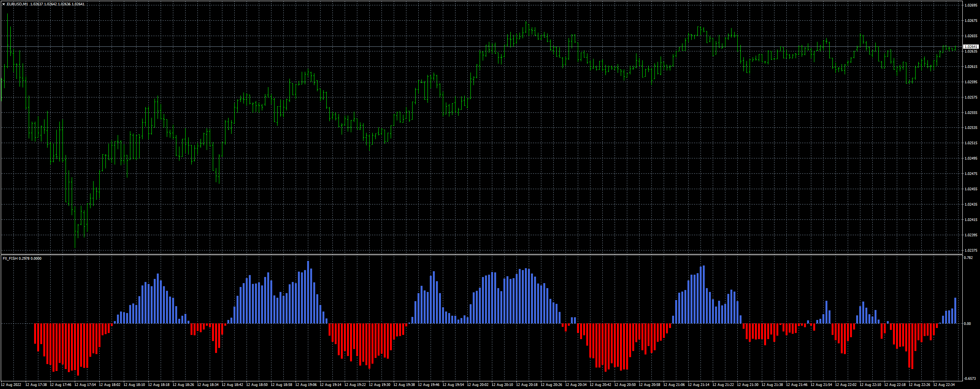The width and height of the screenshot is (980, 389).
Task: Click the 1.02495 price scale label
Action: [x=971, y=158]
